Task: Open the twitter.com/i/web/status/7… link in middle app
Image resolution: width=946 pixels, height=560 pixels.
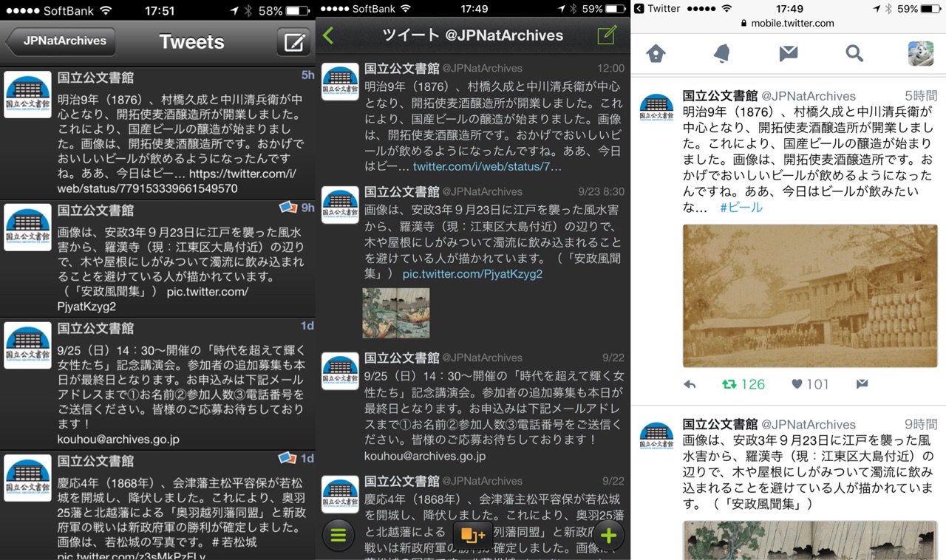Action: point(487,167)
